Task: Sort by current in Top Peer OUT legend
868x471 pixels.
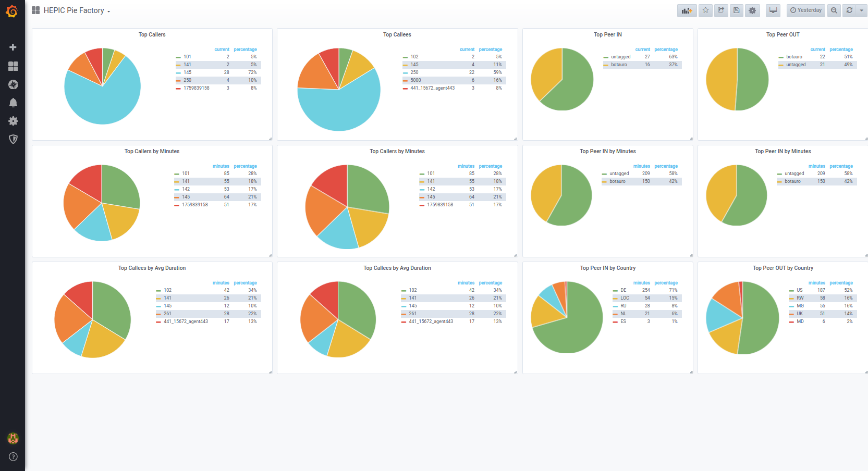Action: 818,49
